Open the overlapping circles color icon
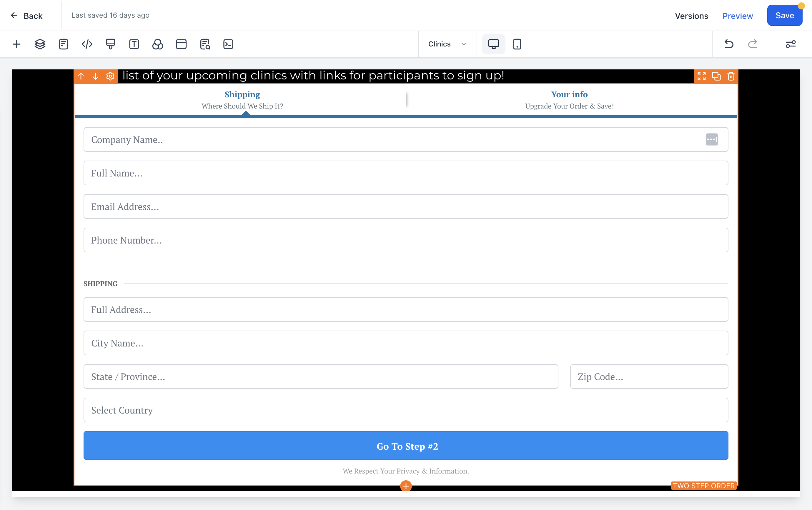 157,44
